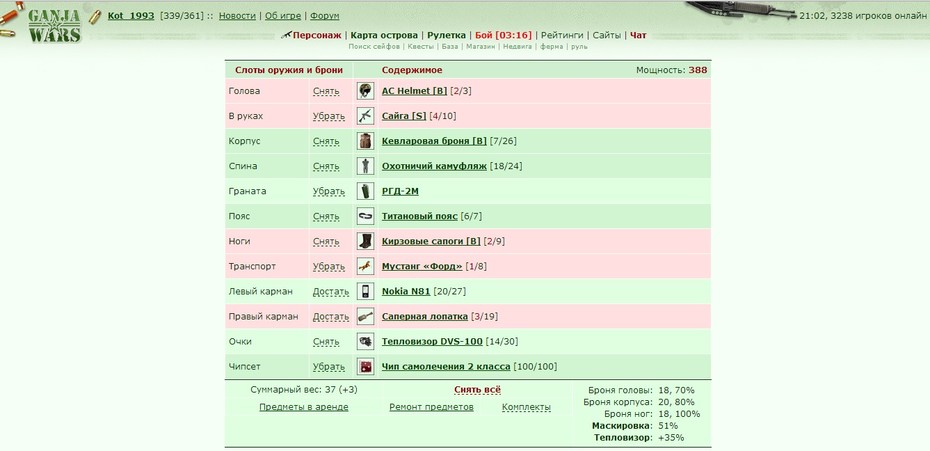Click the Охотничий камуфляж item icon
Viewport: 930px width, 451px height.
coord(365,166)
